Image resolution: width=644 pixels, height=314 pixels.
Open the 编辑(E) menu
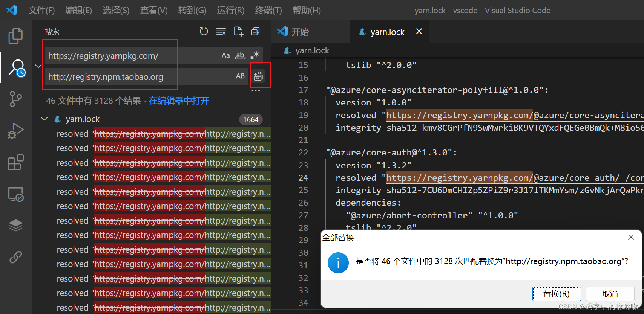(78, 10)
